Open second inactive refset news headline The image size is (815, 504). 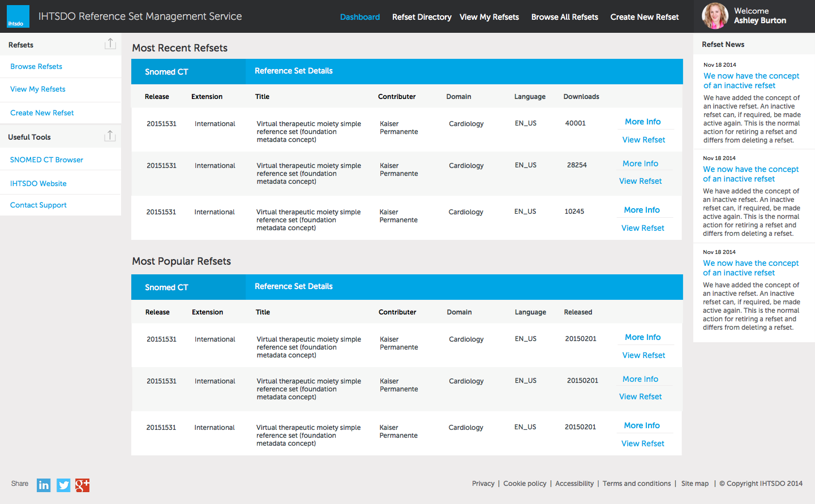tap(750, 174)
